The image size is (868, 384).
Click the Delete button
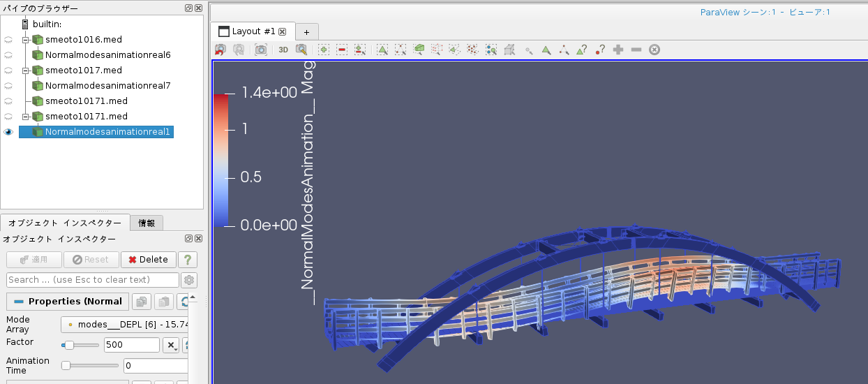tap(149, 260)
